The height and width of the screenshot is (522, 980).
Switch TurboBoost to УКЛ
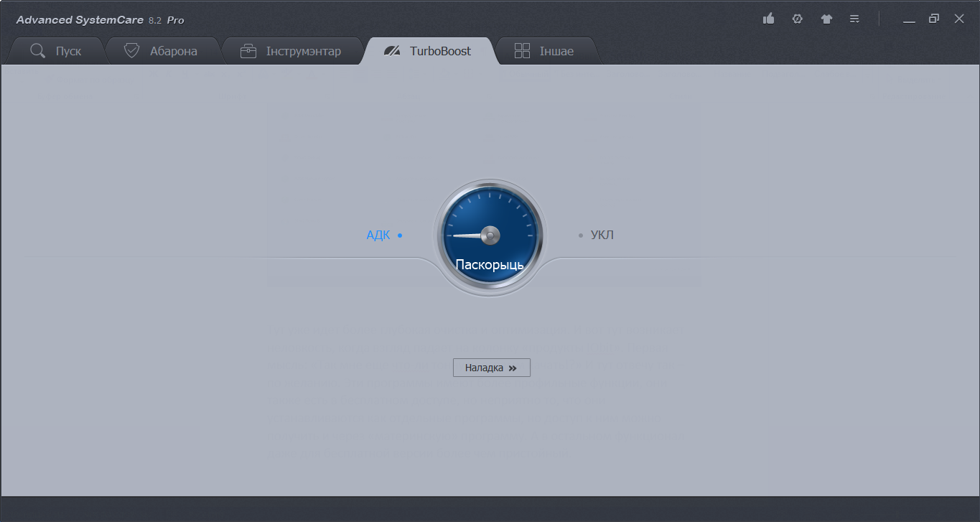(596, 235)
